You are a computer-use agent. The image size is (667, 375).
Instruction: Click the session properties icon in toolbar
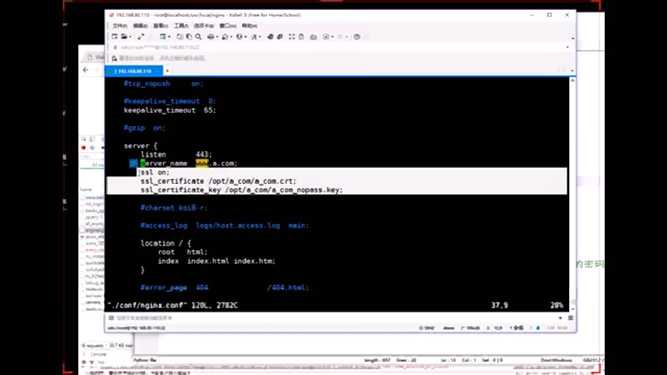click(x=162, y=37)
